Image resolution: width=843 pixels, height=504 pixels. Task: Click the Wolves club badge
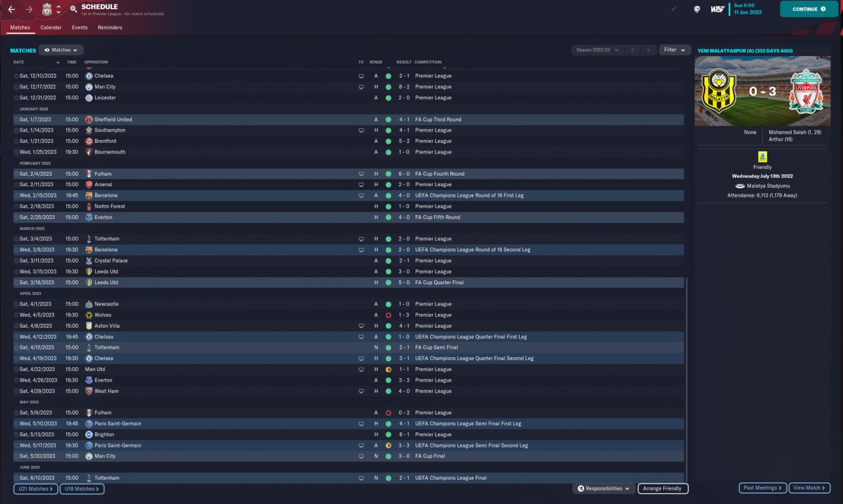[x=89, y=315]
